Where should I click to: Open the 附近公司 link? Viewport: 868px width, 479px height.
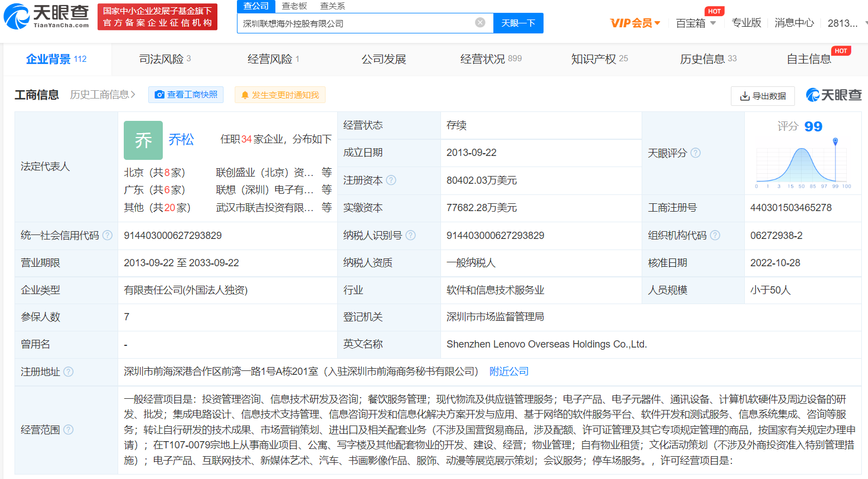click(x=508, y=371)
